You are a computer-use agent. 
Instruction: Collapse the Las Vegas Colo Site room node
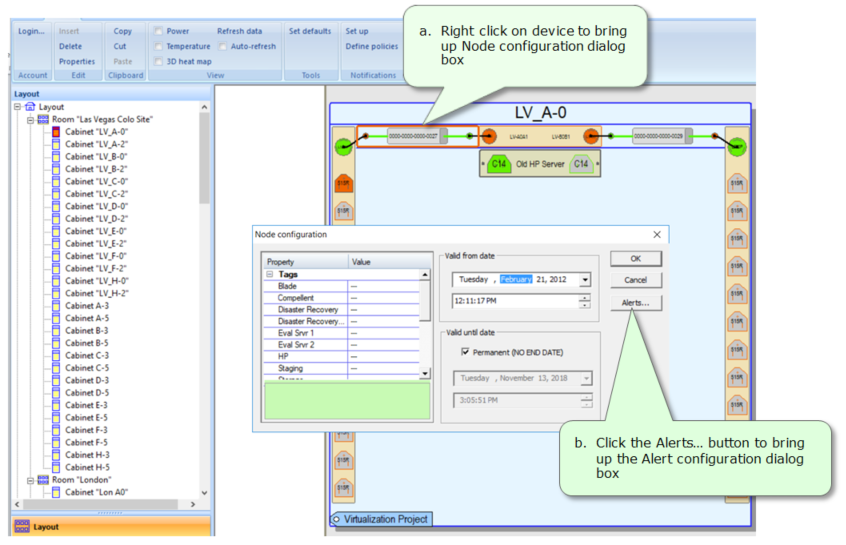30,119
